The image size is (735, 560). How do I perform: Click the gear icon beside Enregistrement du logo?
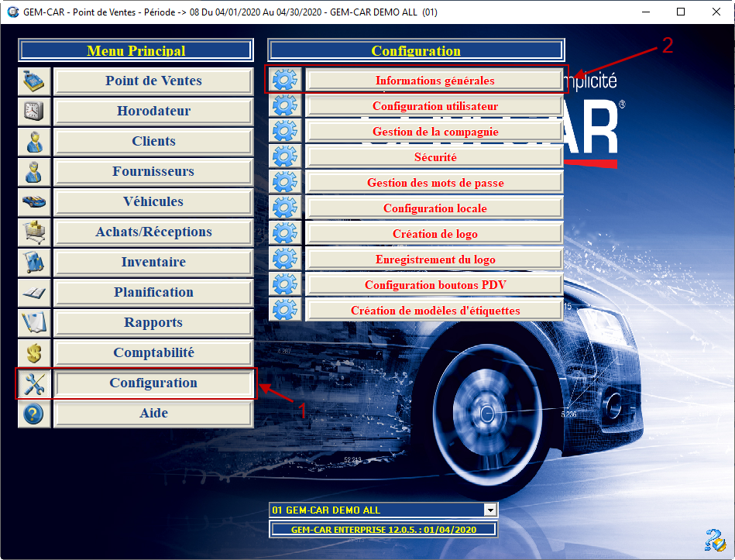pos(285,259)
